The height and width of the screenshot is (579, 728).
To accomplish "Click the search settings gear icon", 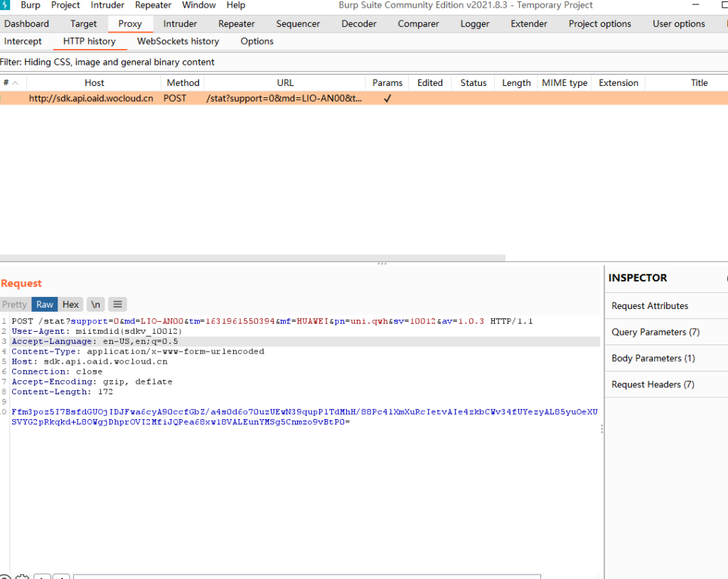I will (x=23, y=577).
